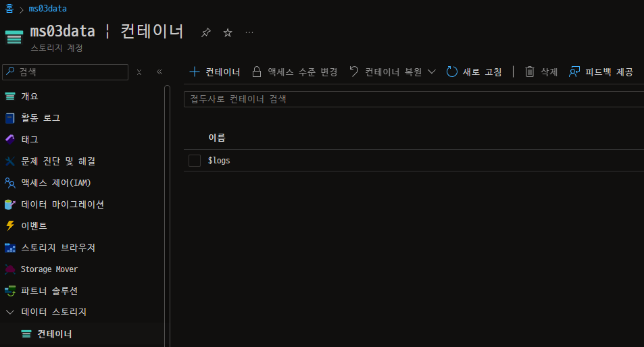The height and width of the screenshot is (347, 644).
Task: Click the 데이터 스토리지 section label
Action: coord(54,312)
